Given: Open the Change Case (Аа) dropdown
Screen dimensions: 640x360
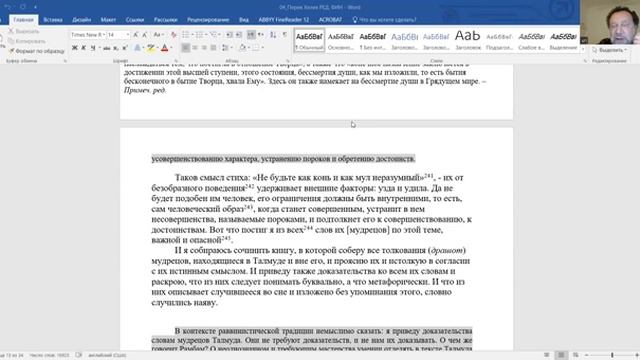Looking at the screenshot, I should click(x=158, y=35).
